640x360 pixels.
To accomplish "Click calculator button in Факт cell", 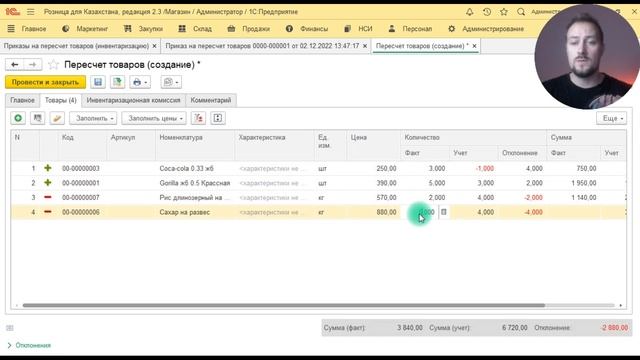I will [x=444, y=212].
